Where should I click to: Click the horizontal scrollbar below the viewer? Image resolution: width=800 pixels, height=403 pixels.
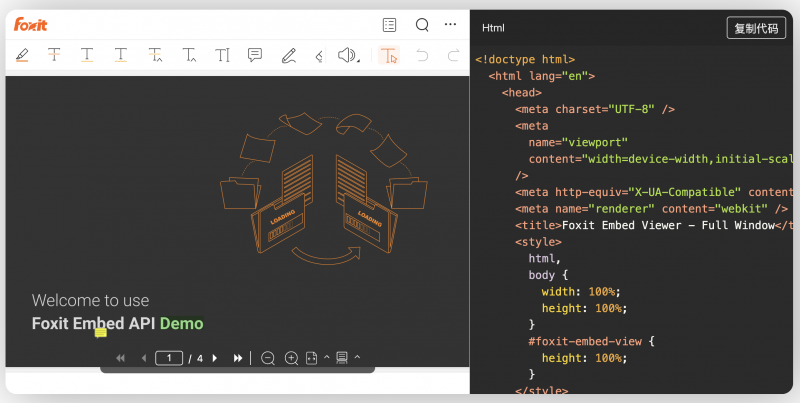(237, 370)
